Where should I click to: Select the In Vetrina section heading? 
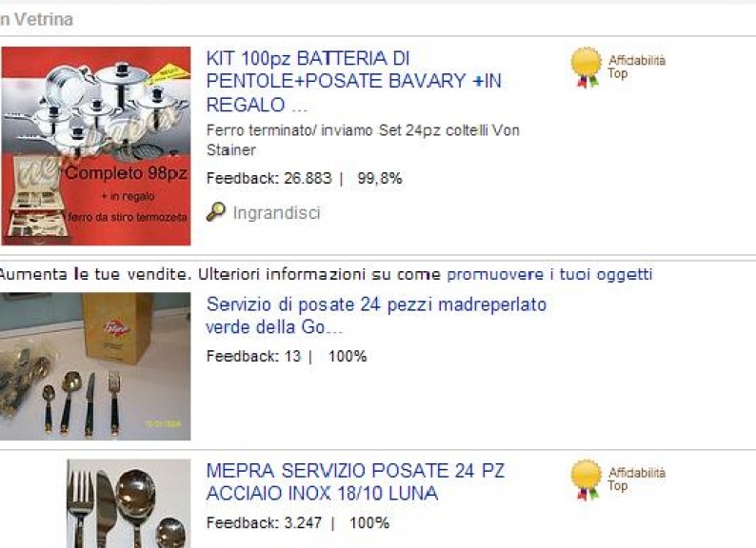coord(36,19)
